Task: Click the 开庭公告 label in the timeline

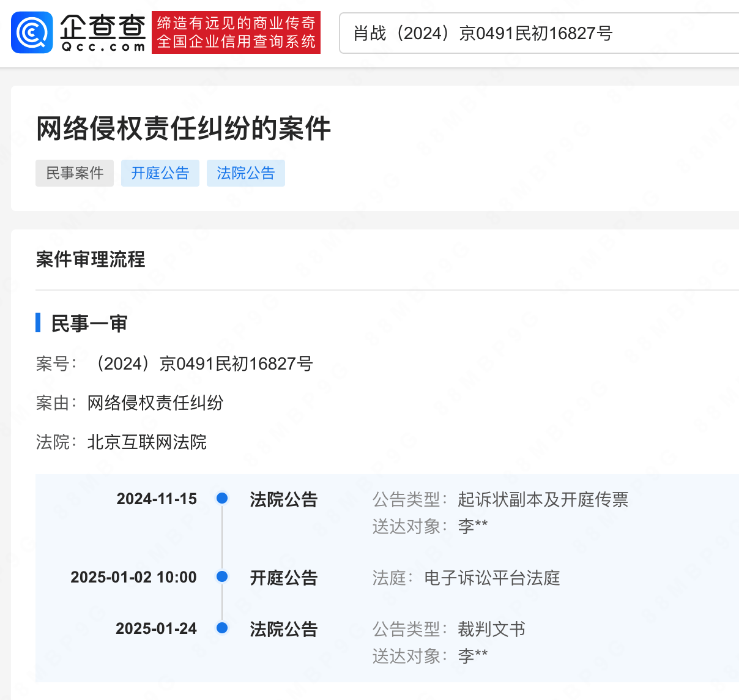Action: coord(283,578)
